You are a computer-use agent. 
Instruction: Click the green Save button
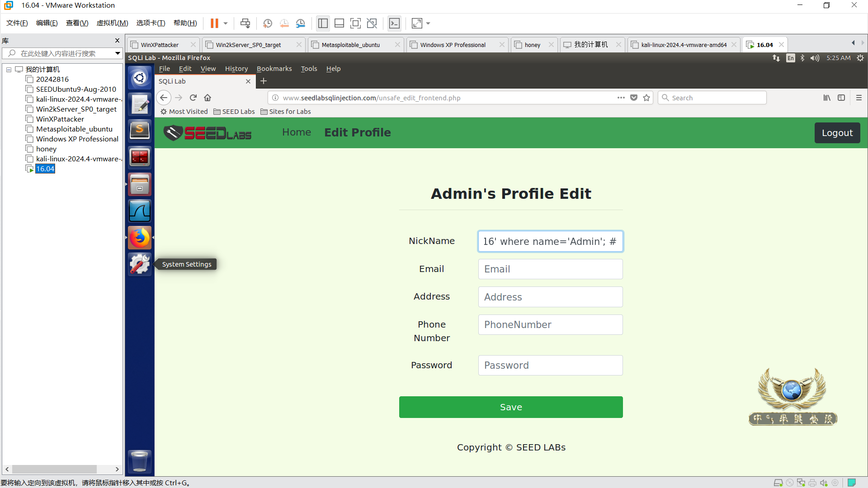511,407
